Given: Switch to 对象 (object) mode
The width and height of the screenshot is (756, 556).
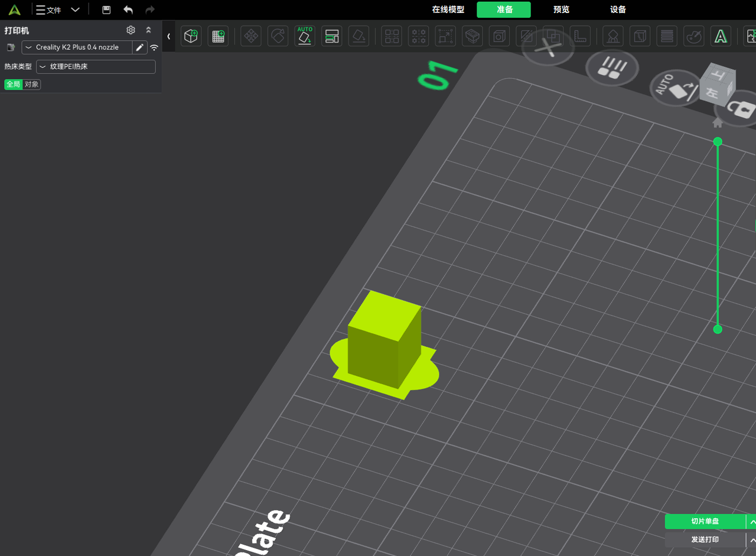Looking at the screenshot, I should [x=31, y=84].
